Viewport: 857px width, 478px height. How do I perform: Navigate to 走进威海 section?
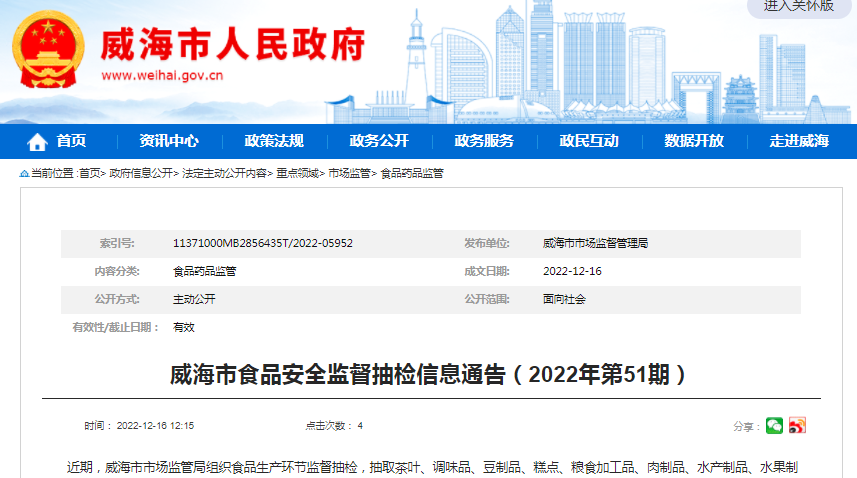798,141
